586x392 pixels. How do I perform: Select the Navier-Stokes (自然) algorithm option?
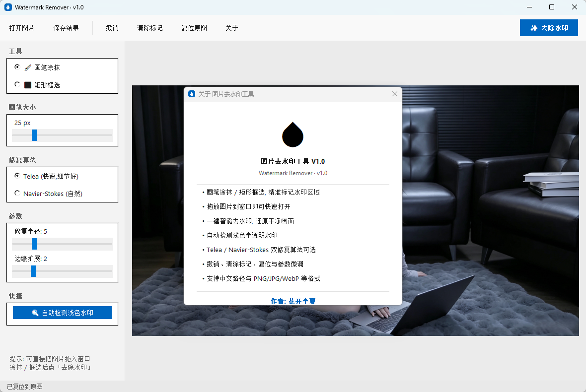[x=17, y=193]
